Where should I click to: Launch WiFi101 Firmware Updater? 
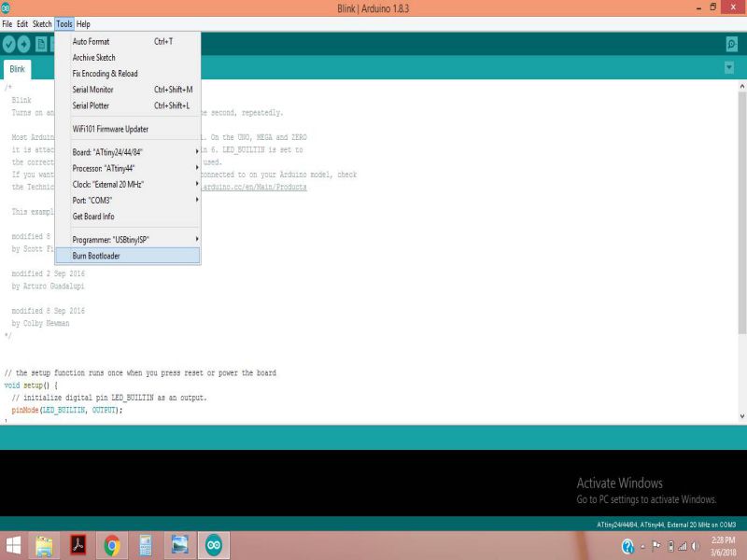(x=128, y=129)
